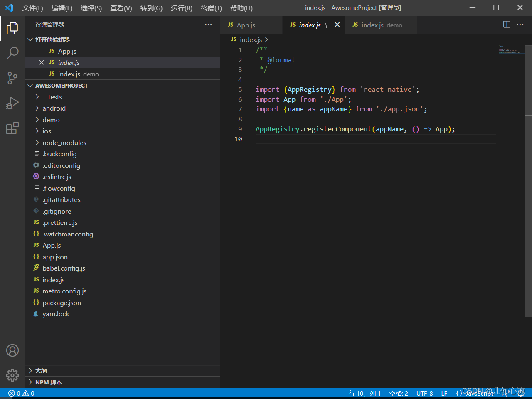532x399 pixels.
Task: Open the 查看(V) menu
Action: click(121, 8)
